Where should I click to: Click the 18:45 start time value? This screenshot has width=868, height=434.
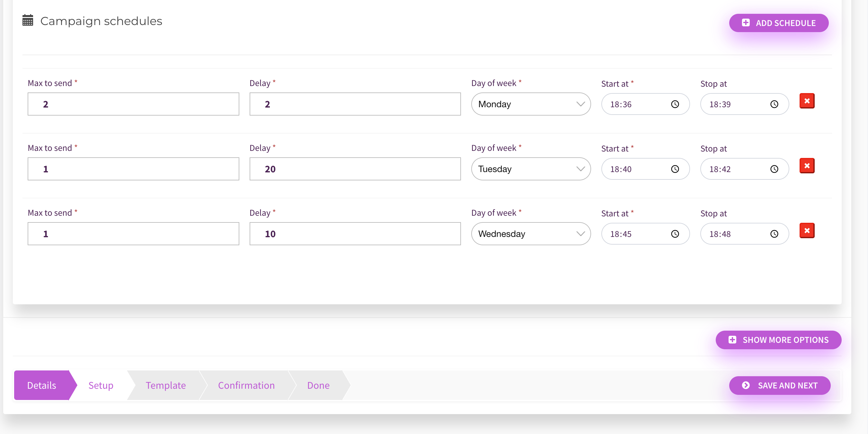click(621, 234)
